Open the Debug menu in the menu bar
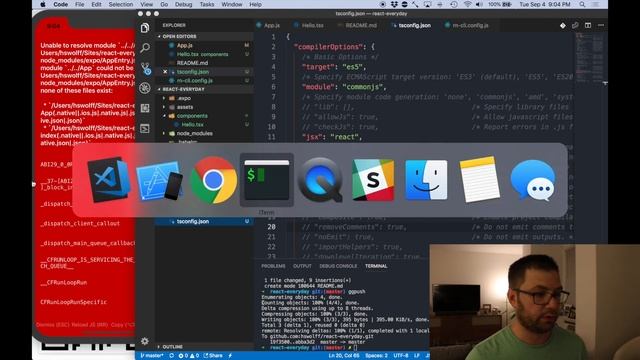Image resolution: width=640 pixels, height=360 pixels. coord(183,4)
